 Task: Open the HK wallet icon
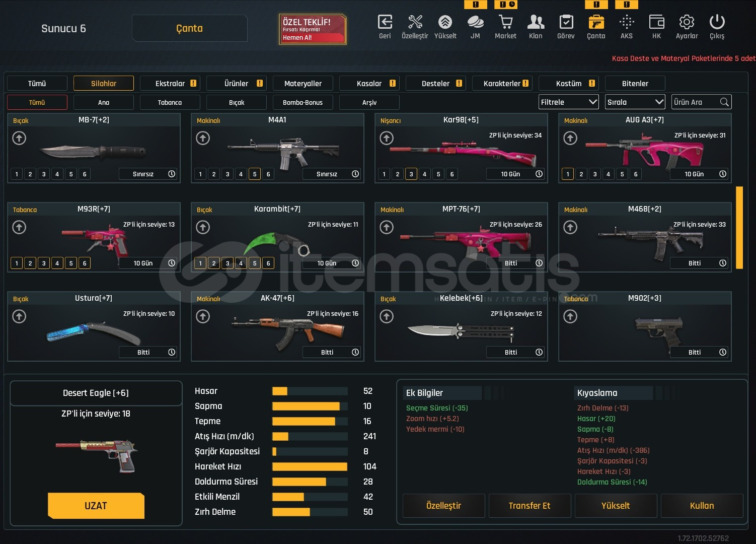(656, 22)
